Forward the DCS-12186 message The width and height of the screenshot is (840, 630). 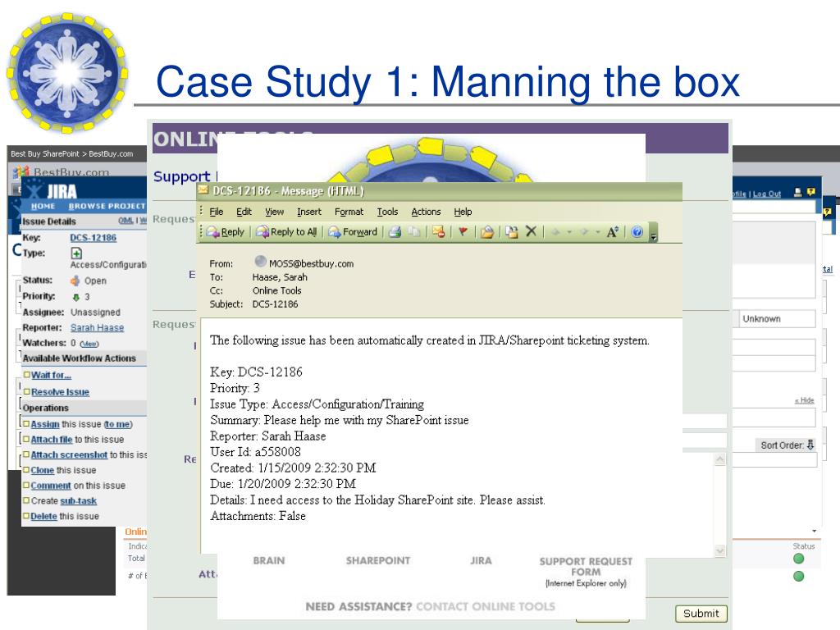pos(353,232)
